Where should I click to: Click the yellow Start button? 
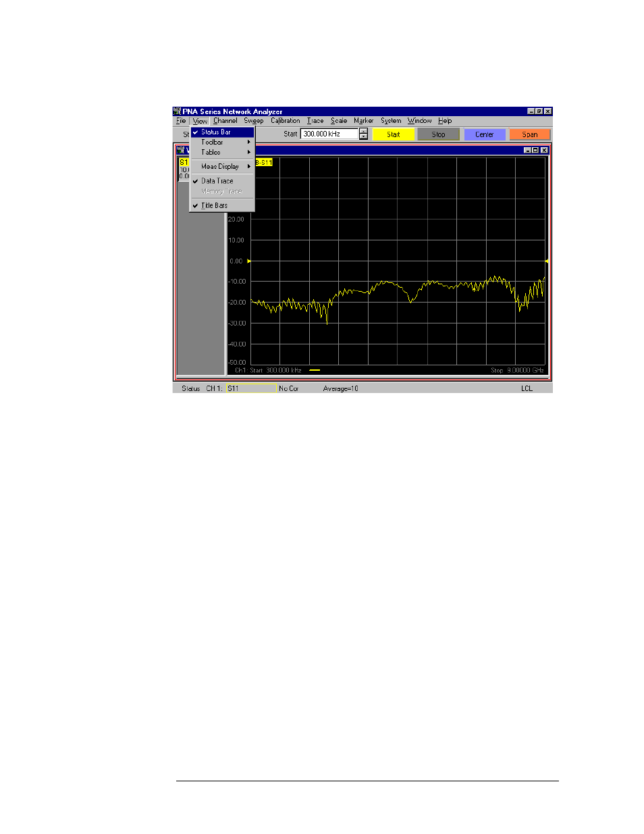tap(394, 134)
